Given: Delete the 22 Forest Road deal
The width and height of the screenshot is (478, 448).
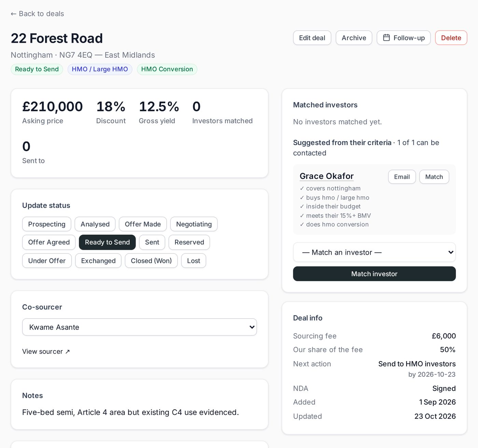Looking at the screenshot, I should click(451, 38).
